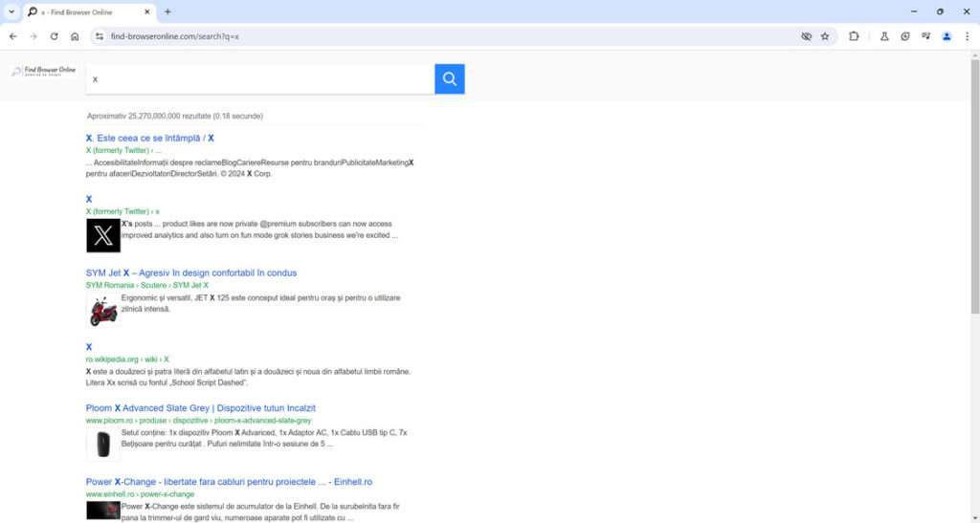Close the 'x - Find Browser Online' tab
980x523 pixels.
147,11
